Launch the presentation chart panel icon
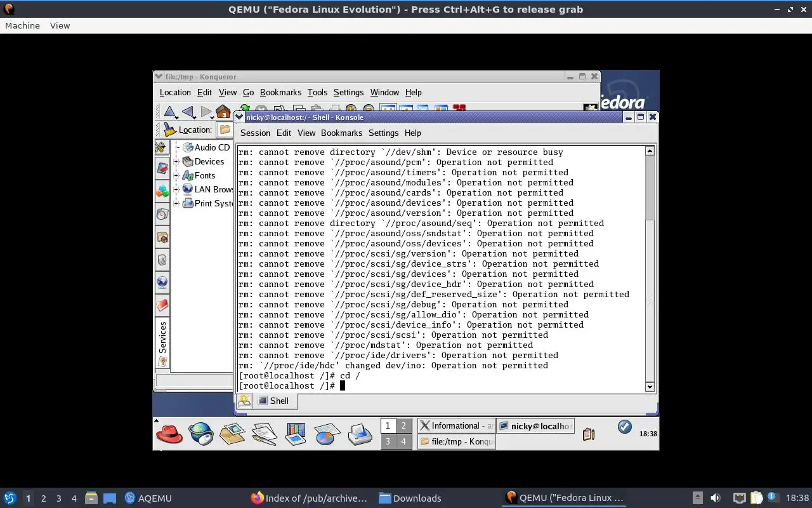 point(296,434)
